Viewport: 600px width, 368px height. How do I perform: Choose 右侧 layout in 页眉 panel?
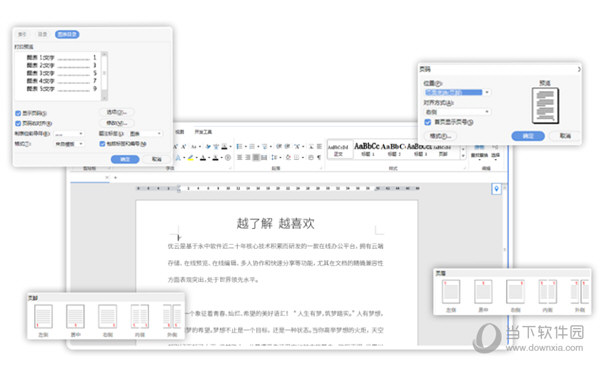[x=515, y=296]
